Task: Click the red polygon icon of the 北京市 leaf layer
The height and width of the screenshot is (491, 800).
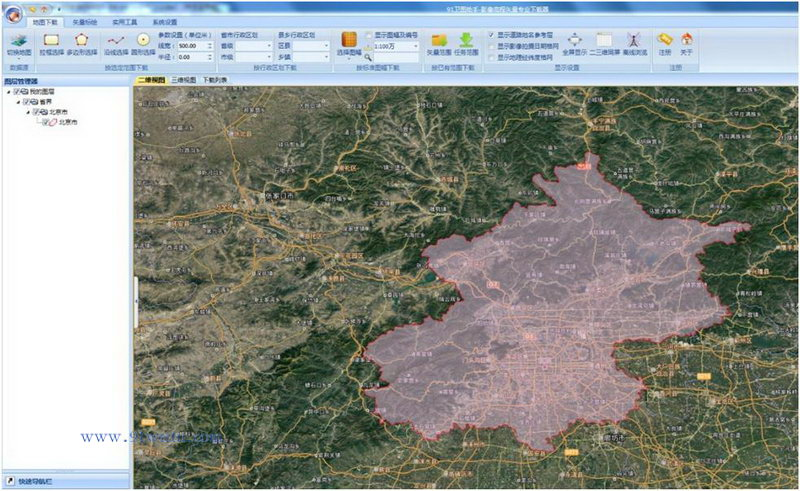Action: click(x=53, y=122)
